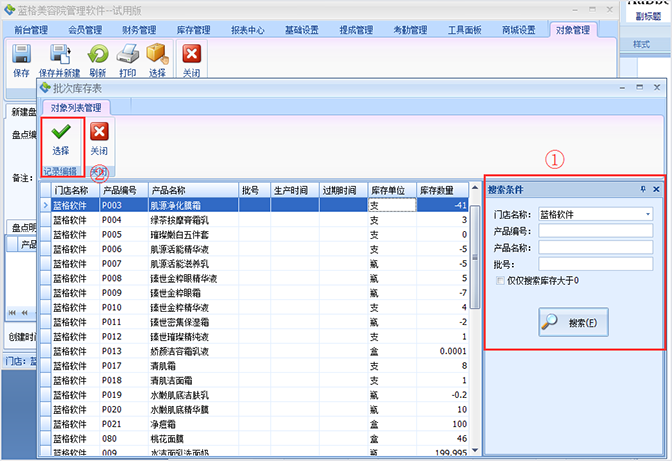The height and width of the screenshot is (461, 672).
Task: Open the 库存管理 menu
Action: [193, 30]
